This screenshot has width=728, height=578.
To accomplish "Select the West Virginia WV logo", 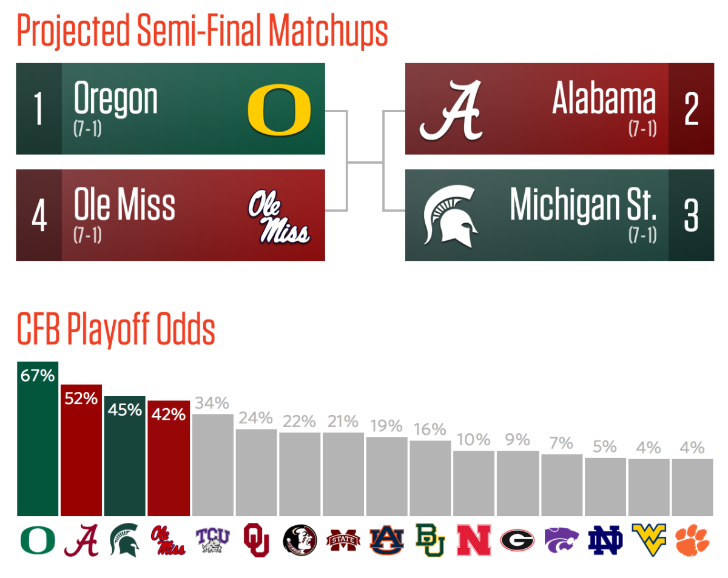I will (x=649, y=539).
